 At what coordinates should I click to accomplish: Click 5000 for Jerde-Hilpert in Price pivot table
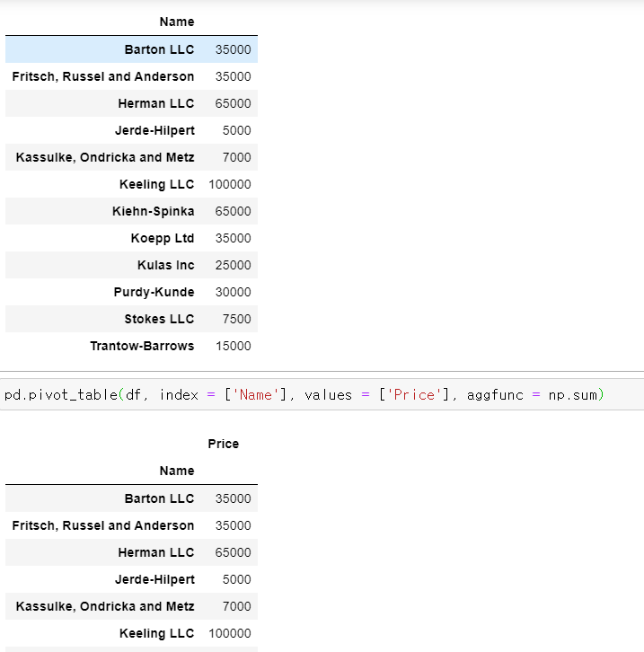point(236,579)
